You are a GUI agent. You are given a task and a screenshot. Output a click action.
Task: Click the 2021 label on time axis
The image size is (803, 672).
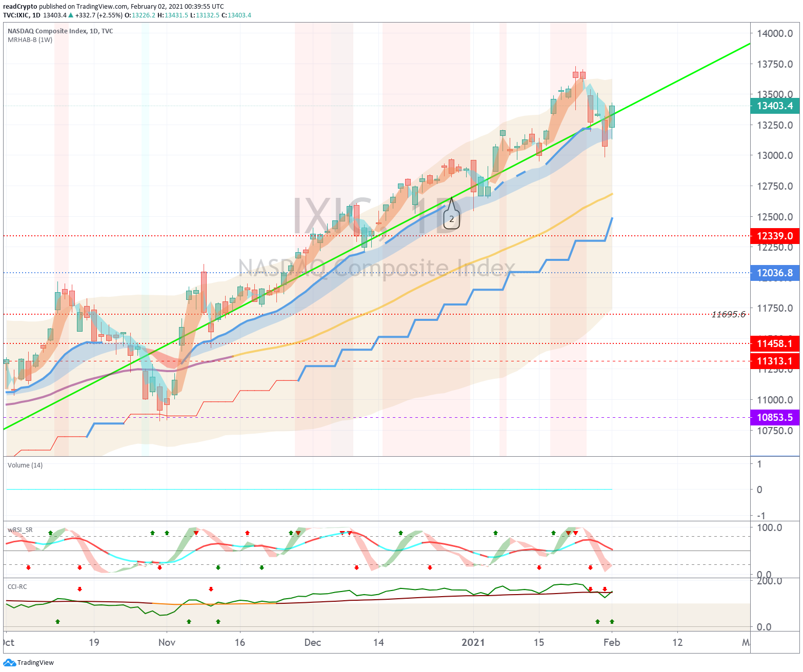pos(473,643)
